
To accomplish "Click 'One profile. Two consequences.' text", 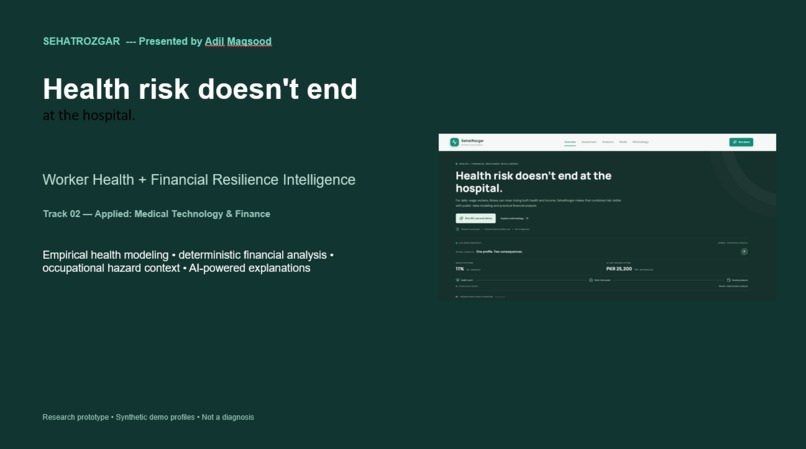I will 499,252.
